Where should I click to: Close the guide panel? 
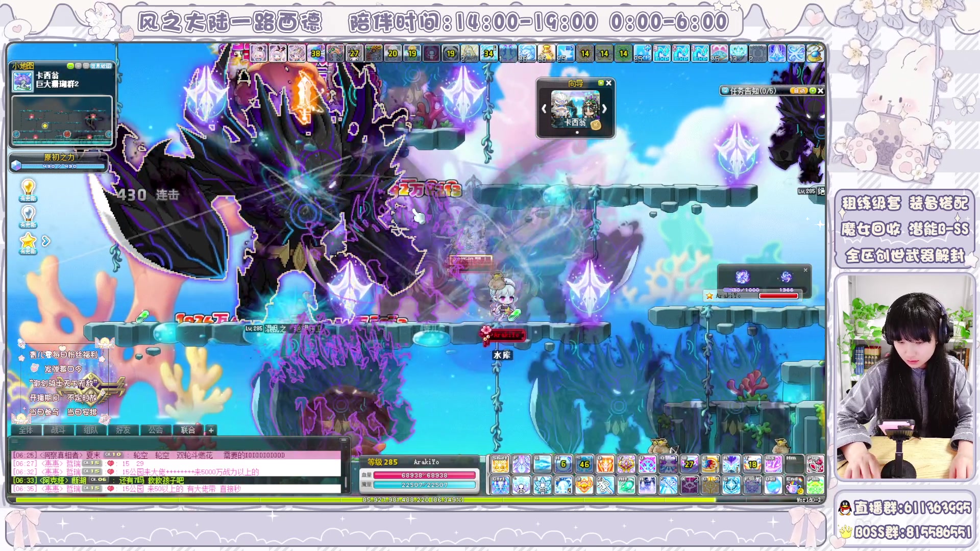(608, 83)
